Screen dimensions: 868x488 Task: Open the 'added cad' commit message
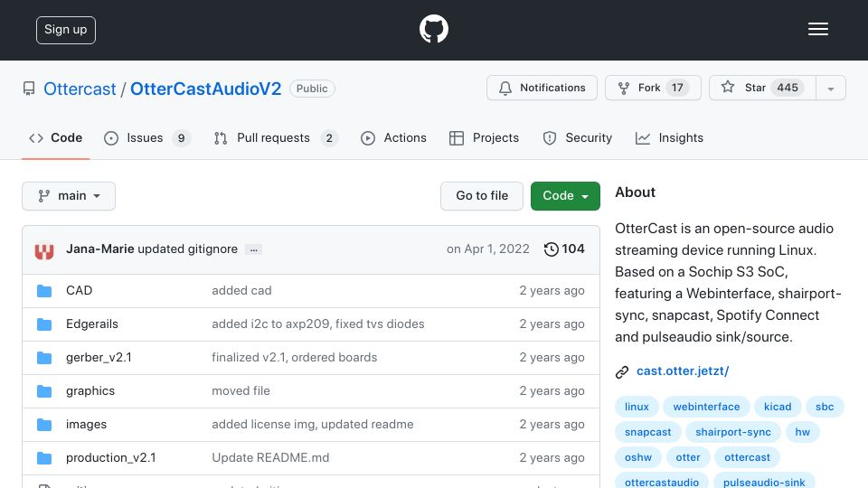(x=241, y=290)
